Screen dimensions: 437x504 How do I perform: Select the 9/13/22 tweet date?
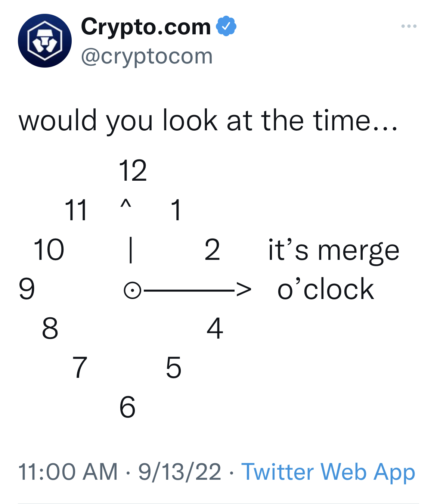[180, 472]
